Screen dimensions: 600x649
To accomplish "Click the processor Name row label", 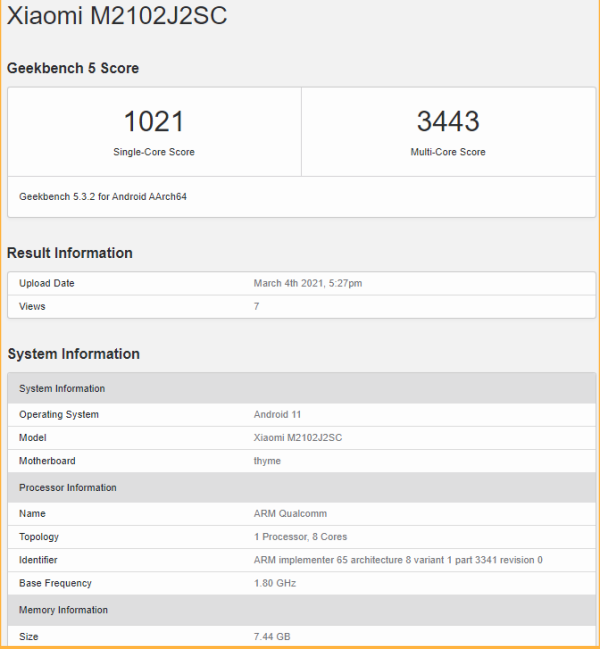I will click(32, 513).
